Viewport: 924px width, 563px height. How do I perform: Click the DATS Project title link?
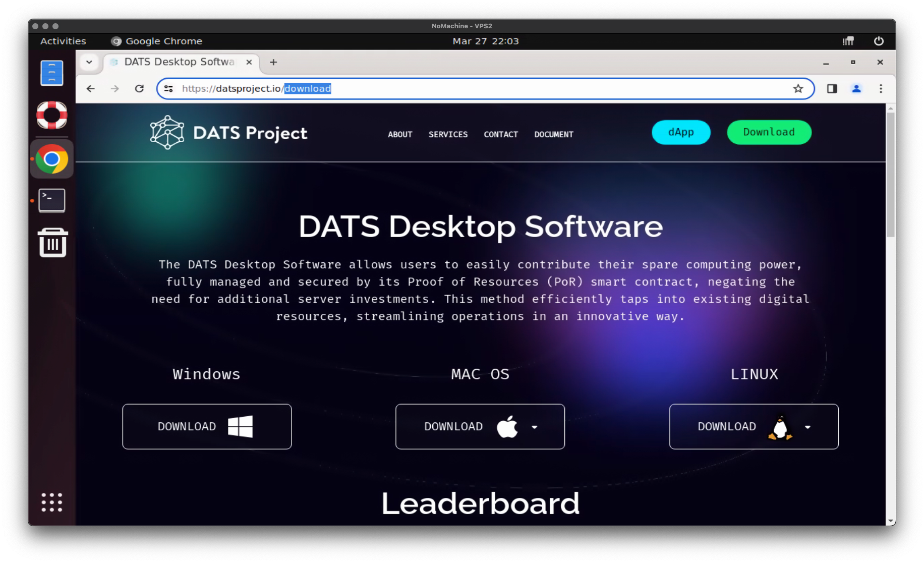tap(250, 133)
